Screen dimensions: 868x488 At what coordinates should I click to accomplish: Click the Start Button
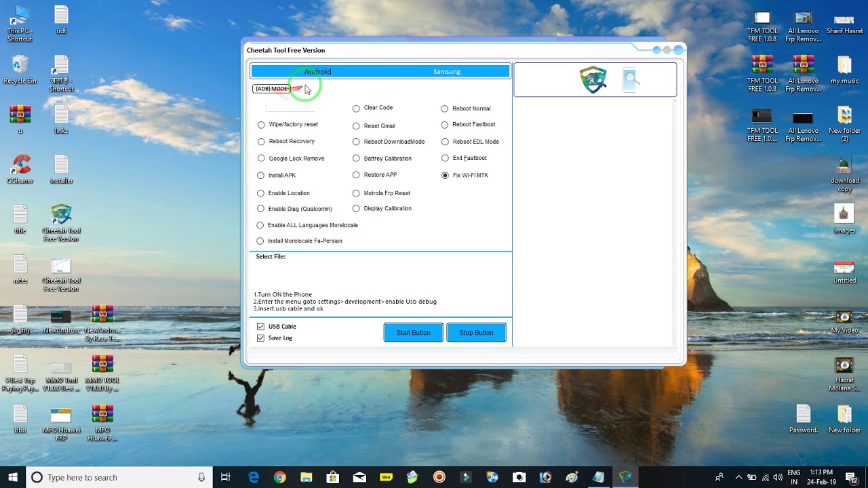coord(413,333)
